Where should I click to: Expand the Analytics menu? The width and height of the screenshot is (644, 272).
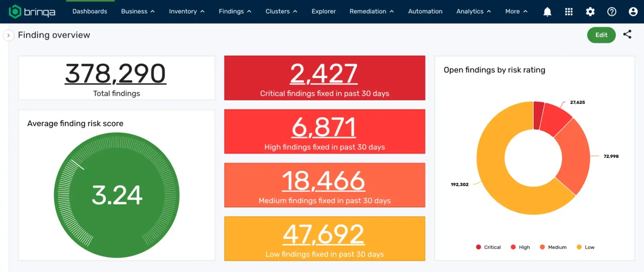pyautogui.click(x=474, y=12)
